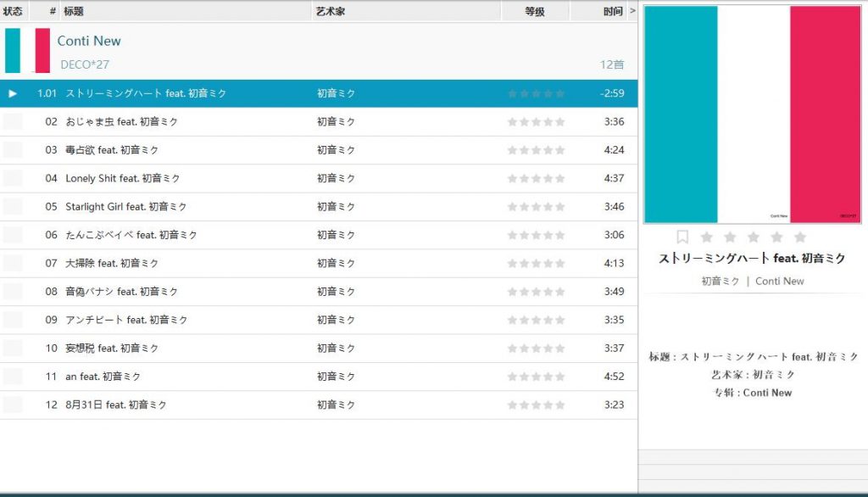Rate the playing song one star in side panel
This screenshot has width=868, height=497.
[x=706, y=237]
